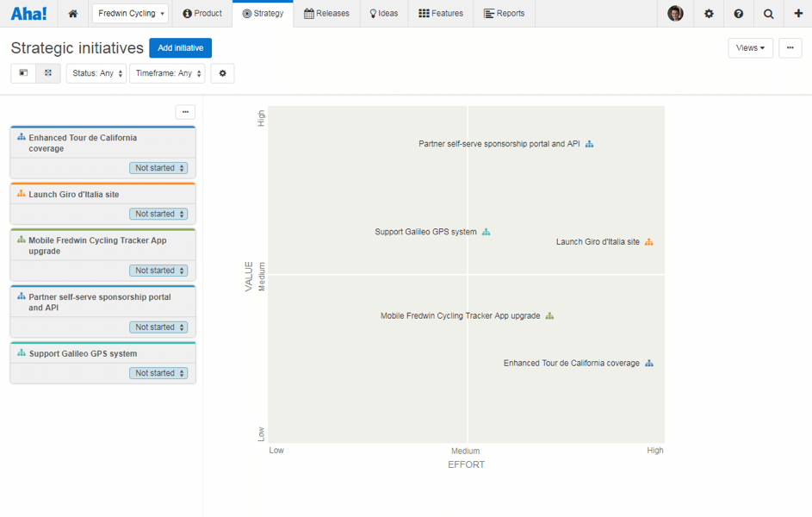This screenshot has height=517, width=812.
Task: Switch to the list view toggle
Action: click(23, 73)
